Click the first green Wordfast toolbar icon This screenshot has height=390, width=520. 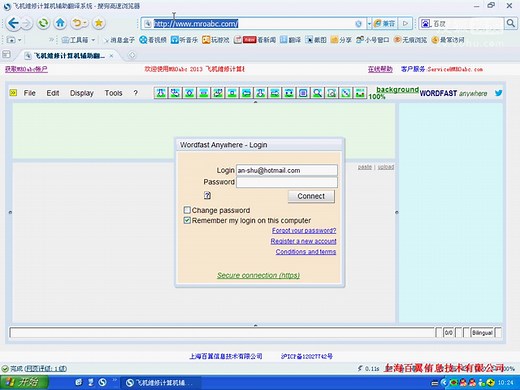(161, 93)
